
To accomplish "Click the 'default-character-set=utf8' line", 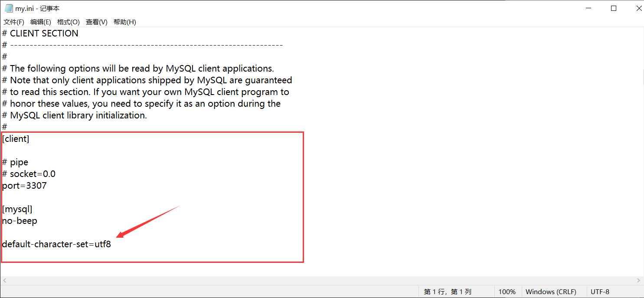I will pyautogui.click(x=56, y=244).
